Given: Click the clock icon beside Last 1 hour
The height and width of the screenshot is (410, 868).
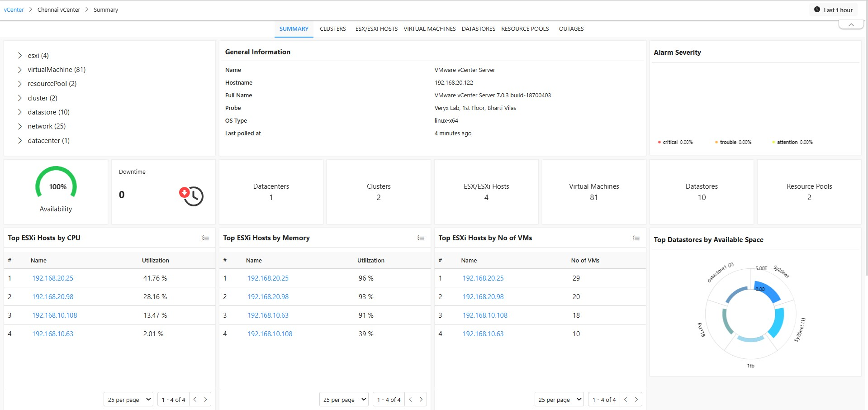Looking at the screenshot, I should point(817,10).
